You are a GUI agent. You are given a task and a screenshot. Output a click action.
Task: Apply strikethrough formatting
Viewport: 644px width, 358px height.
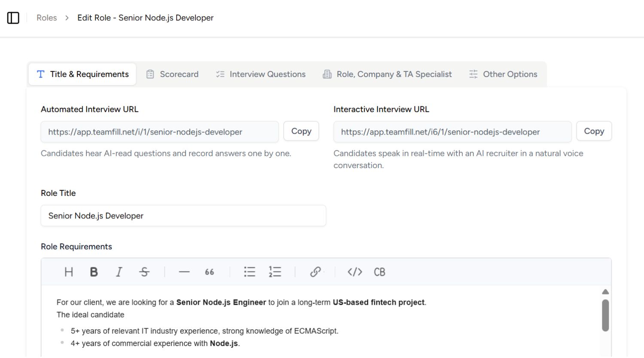tap(144, 272)
